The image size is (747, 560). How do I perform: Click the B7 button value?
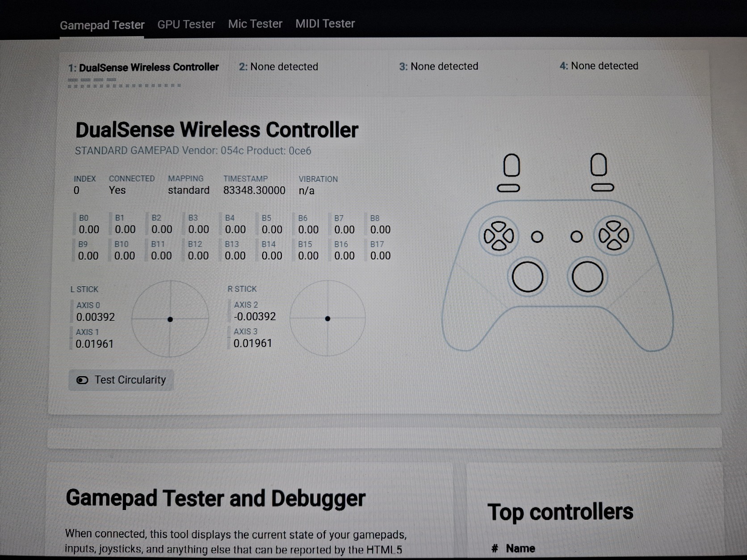[344, 230]
